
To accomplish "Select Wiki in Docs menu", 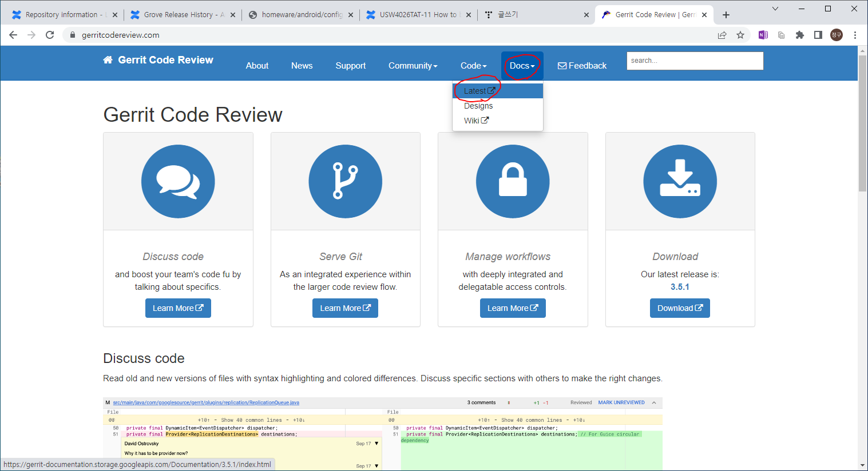I will tap(498, 121).
